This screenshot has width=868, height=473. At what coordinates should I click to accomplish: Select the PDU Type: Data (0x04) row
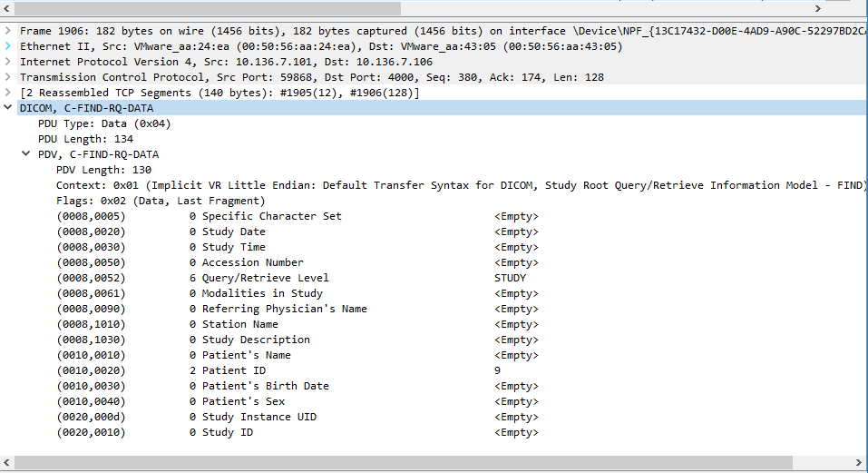(x=104, y=123)
